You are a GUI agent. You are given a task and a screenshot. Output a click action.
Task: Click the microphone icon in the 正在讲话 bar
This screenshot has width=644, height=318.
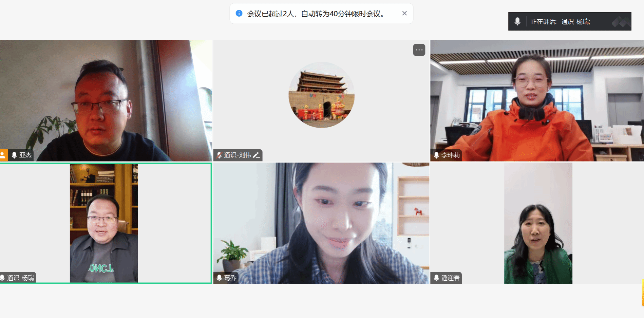(517, 21)
